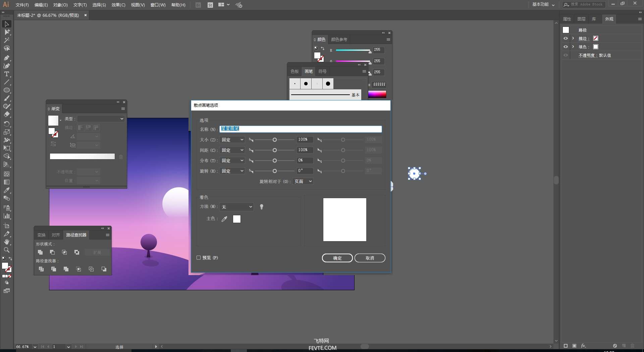Select the Hand tool
The image size is (644, 352).
(7, 242)
